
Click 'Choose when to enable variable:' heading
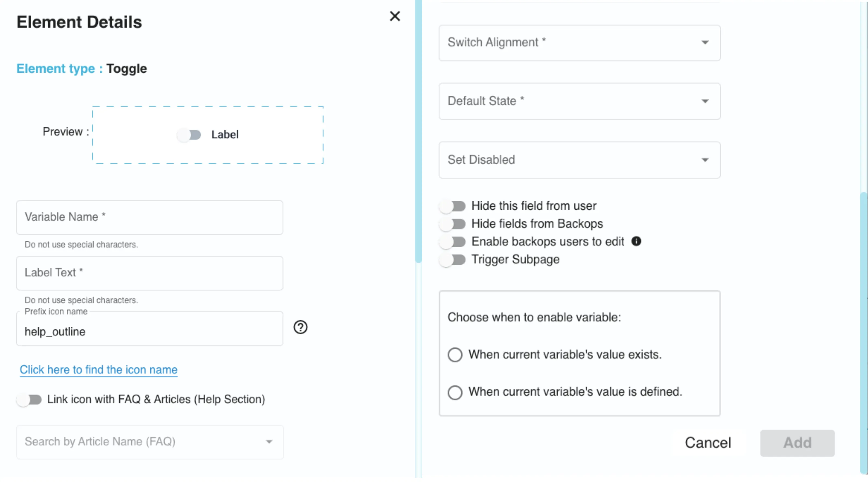[x=534, y=317]
